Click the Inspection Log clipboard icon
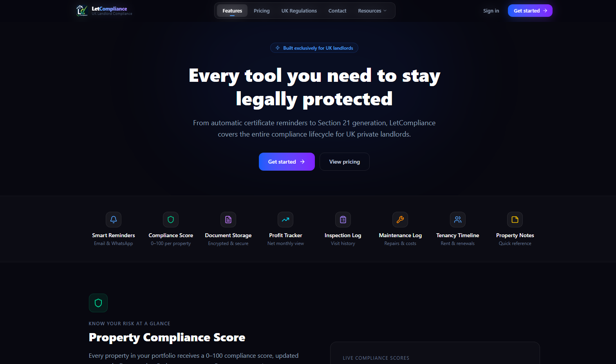 (x=343, y=220)
